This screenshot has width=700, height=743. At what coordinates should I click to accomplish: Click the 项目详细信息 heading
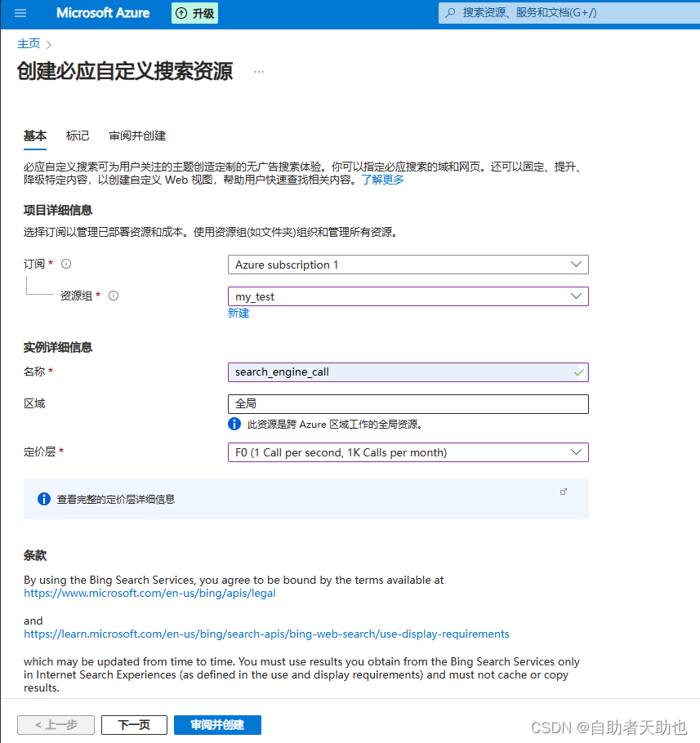click(58, 210)
